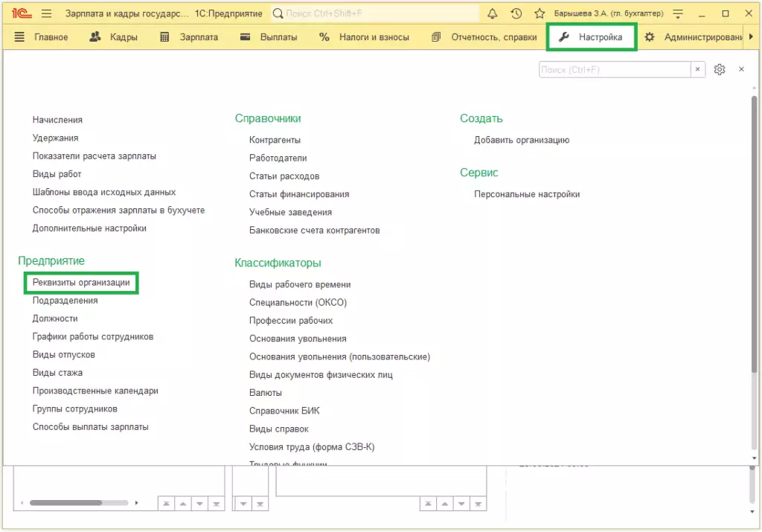Open Персональные настройки
The image size is (762, 532).
coord(527,194)
